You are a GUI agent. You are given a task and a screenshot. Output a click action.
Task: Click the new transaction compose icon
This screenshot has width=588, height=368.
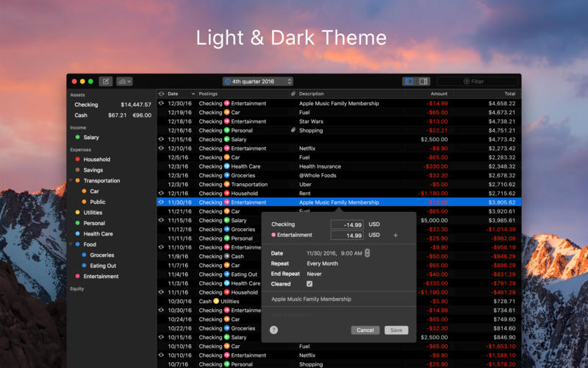106,81
